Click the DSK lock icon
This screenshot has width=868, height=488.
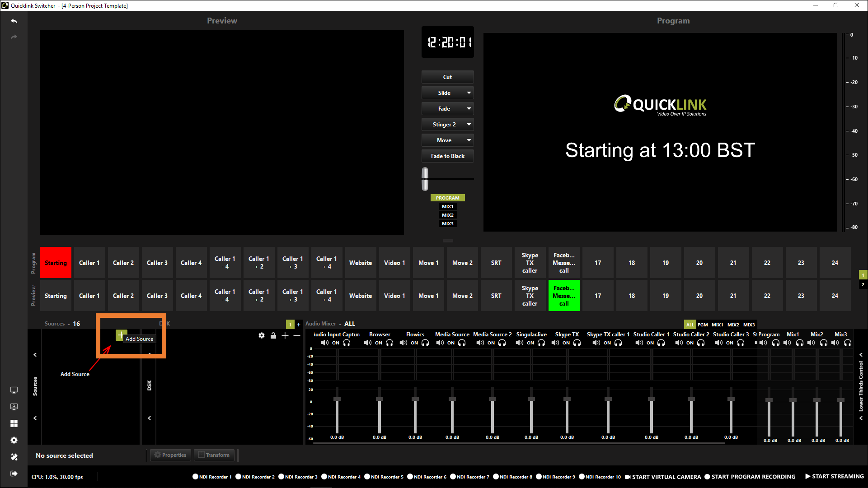click(x=273, y=335)
